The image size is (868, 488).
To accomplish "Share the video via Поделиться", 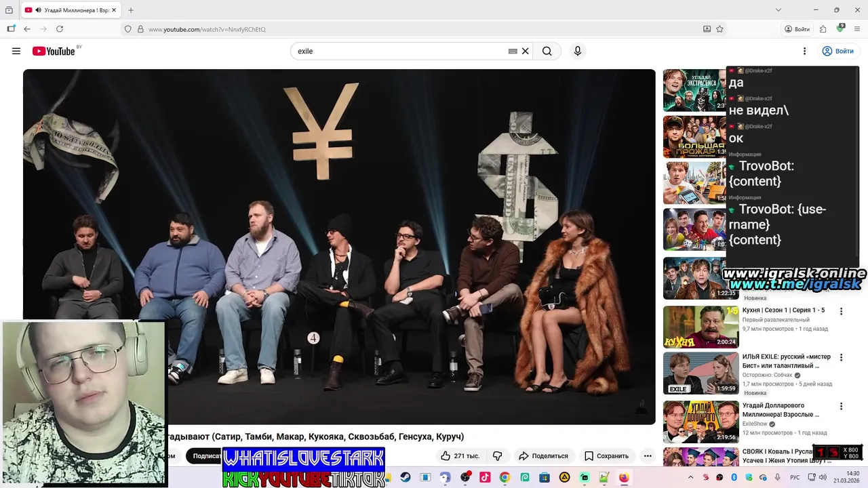I will click(x=543, y=456).
